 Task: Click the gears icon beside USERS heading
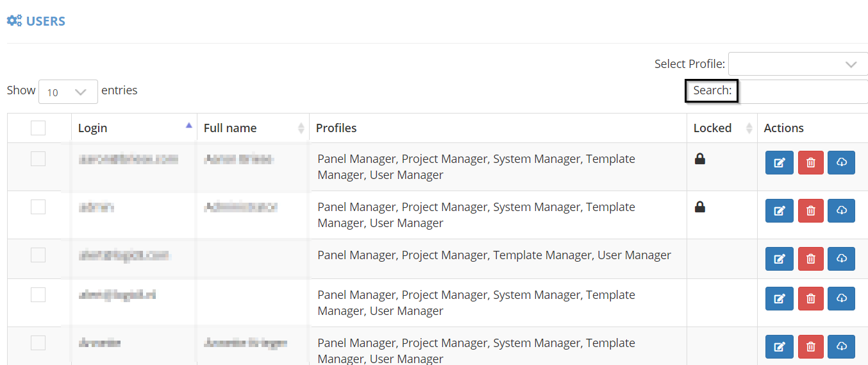14,21
